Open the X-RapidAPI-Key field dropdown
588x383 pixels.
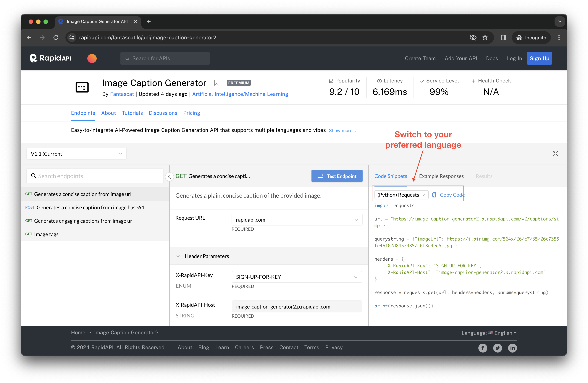pos(356,277)
